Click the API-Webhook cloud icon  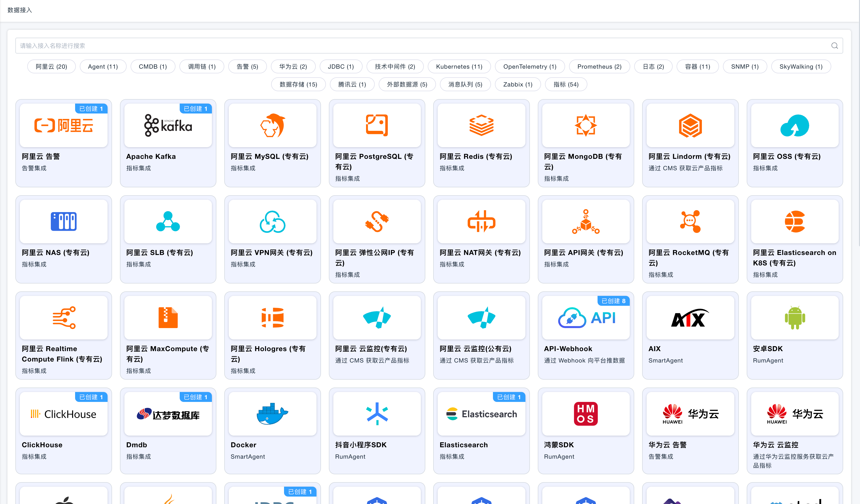click(586, 317)
